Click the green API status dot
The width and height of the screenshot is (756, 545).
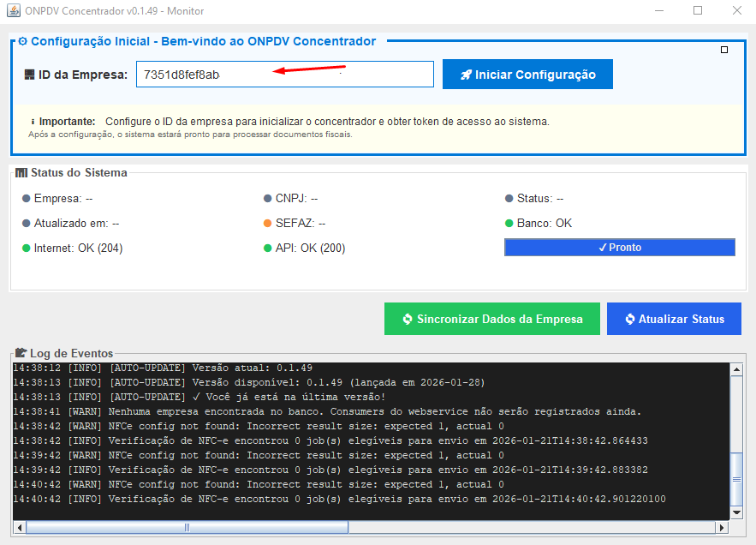pos(268,249)
